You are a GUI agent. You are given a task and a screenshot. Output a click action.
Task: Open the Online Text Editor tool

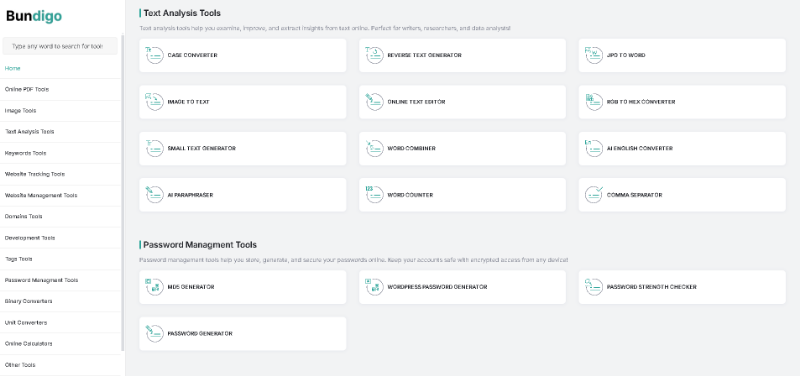[x=462, y=102]
